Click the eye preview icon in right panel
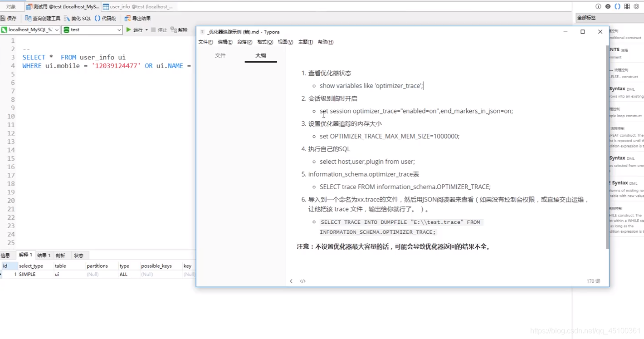The width and height of the screenshot is (644, 339). (608, 6)
